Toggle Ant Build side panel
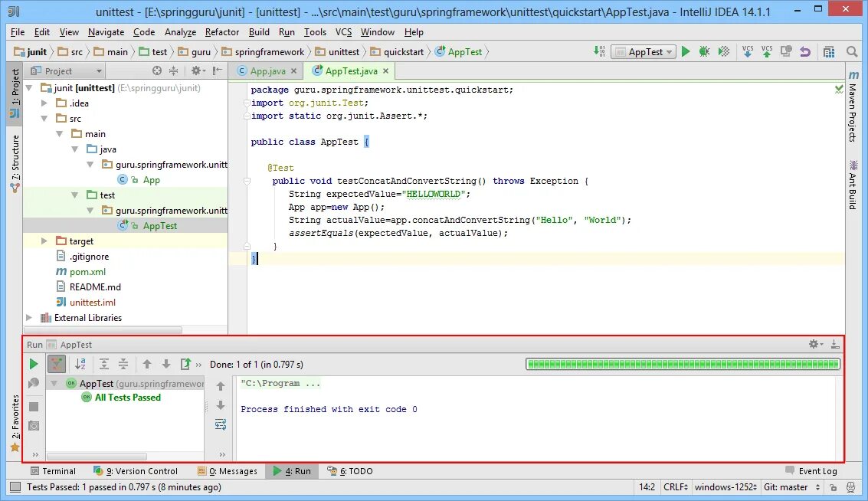The height and width of the screenshot is (501, 868). [853, 185]
